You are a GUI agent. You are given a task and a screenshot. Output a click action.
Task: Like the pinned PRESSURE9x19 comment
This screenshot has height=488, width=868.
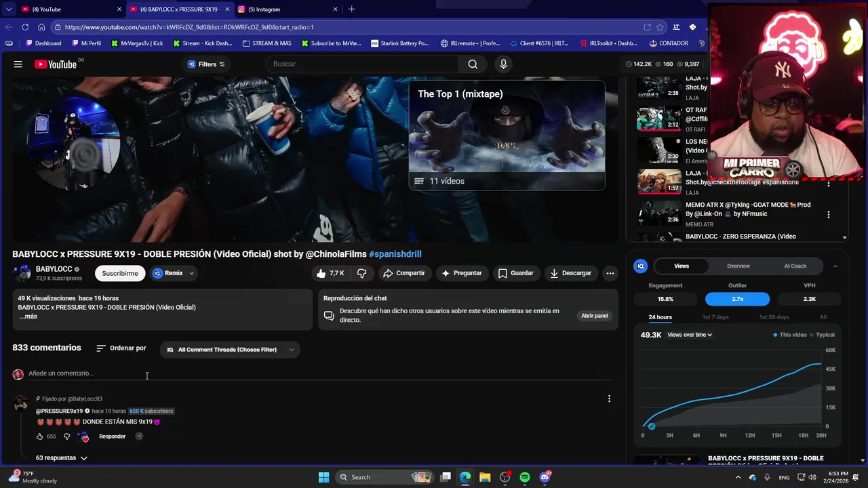point(39,436)
